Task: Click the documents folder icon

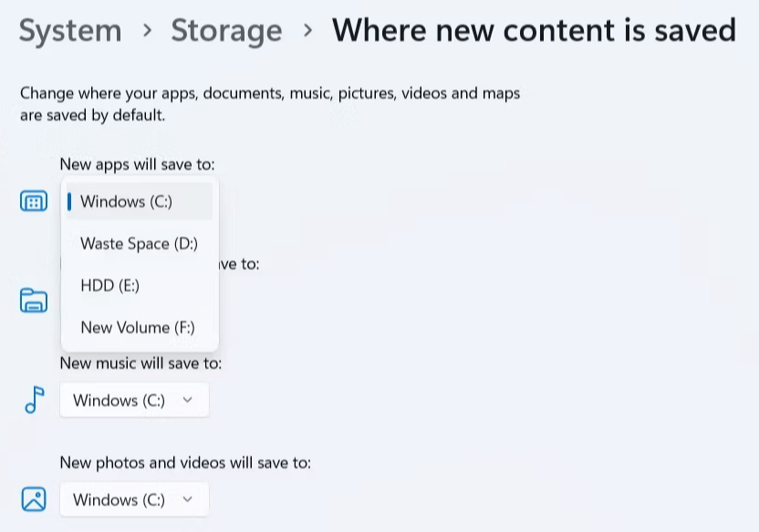Action: point(34,299)
